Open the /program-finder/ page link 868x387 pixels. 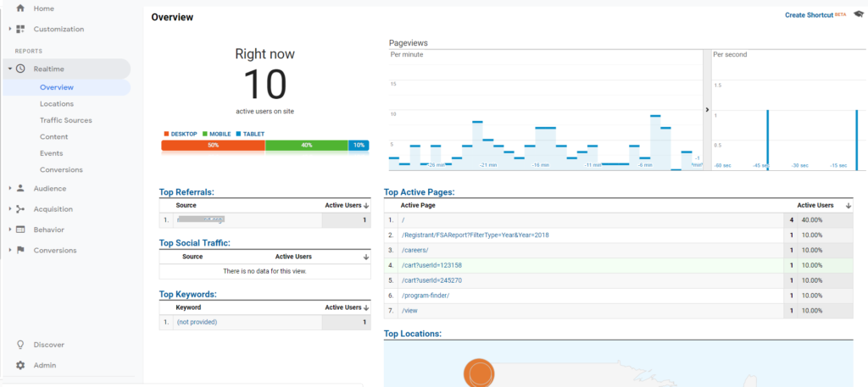click(x=426, y=296)
